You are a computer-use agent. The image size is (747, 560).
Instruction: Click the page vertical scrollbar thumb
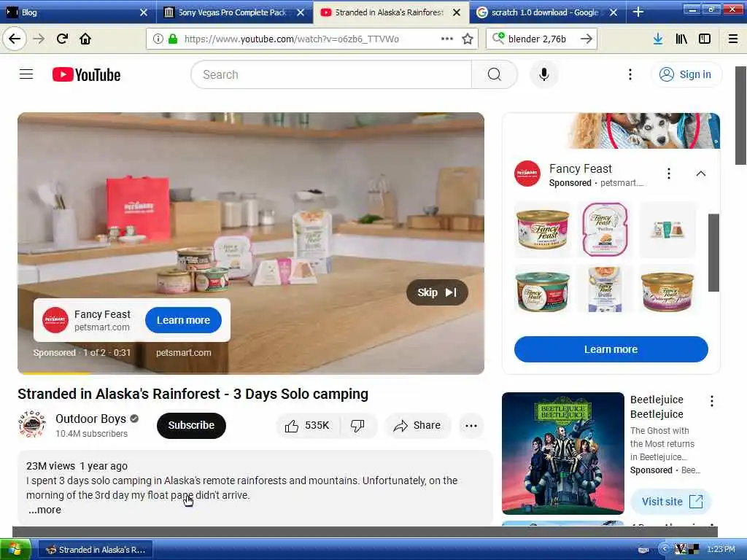click(x=740, y=116)
